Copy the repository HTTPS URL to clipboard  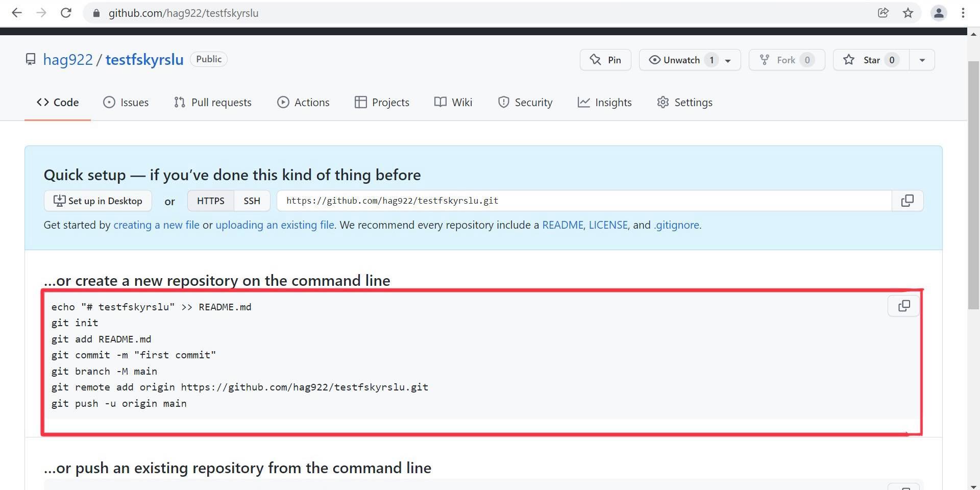[907, 201]
